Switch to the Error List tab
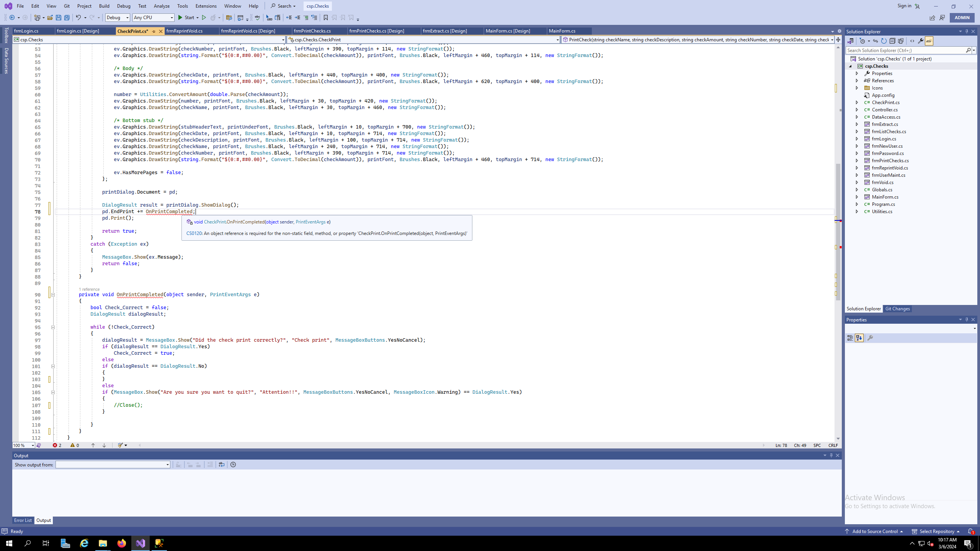The width and height of the screenshot is (980, 551). [23, 520]
